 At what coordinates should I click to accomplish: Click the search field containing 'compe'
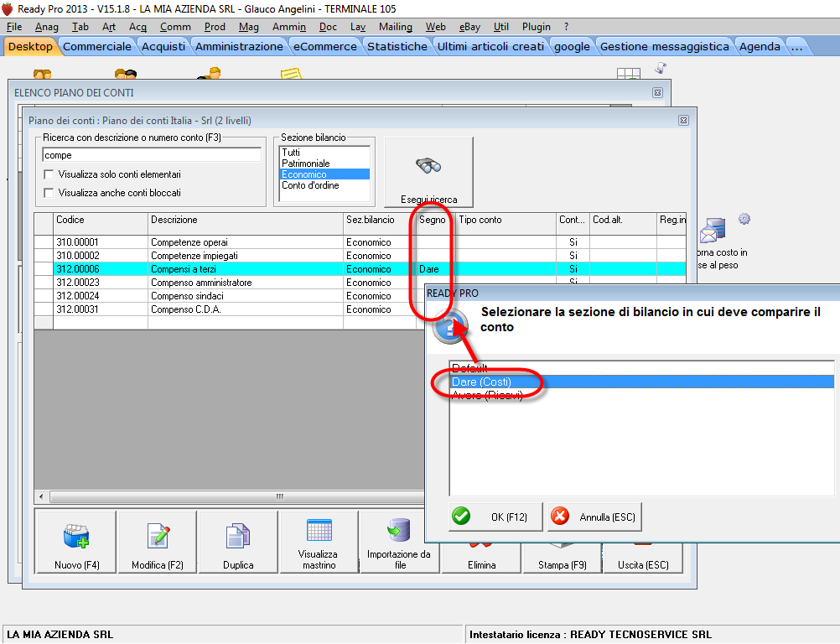[x=152, y=155]
